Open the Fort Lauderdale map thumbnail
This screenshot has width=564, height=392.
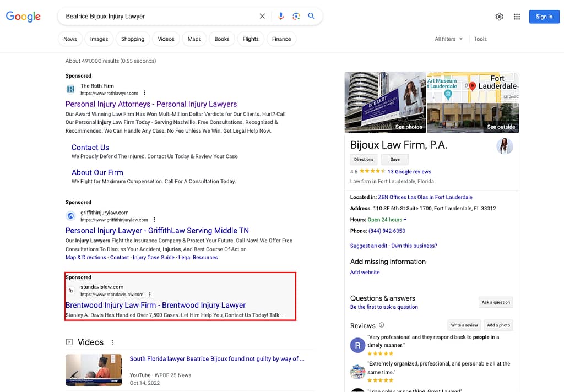473,87
